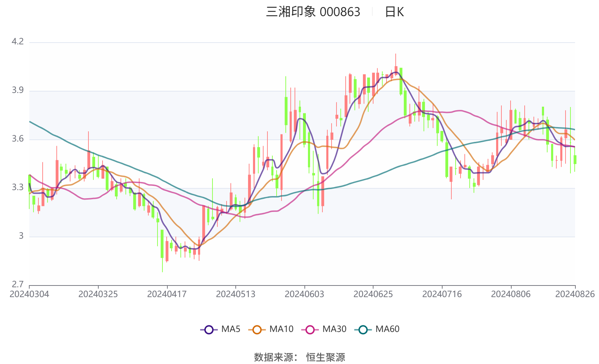
Task: Click the 20240826 x-axis date label
Action: coord(575,294)
